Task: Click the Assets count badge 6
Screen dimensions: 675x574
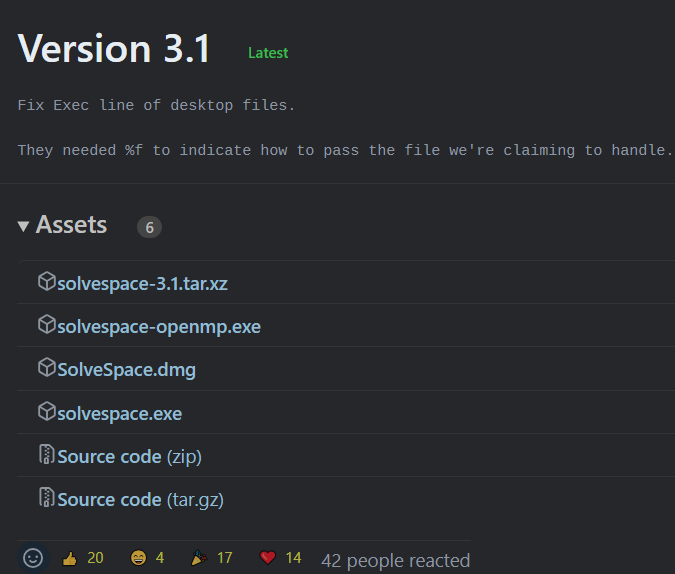Action: click(149, 227)
